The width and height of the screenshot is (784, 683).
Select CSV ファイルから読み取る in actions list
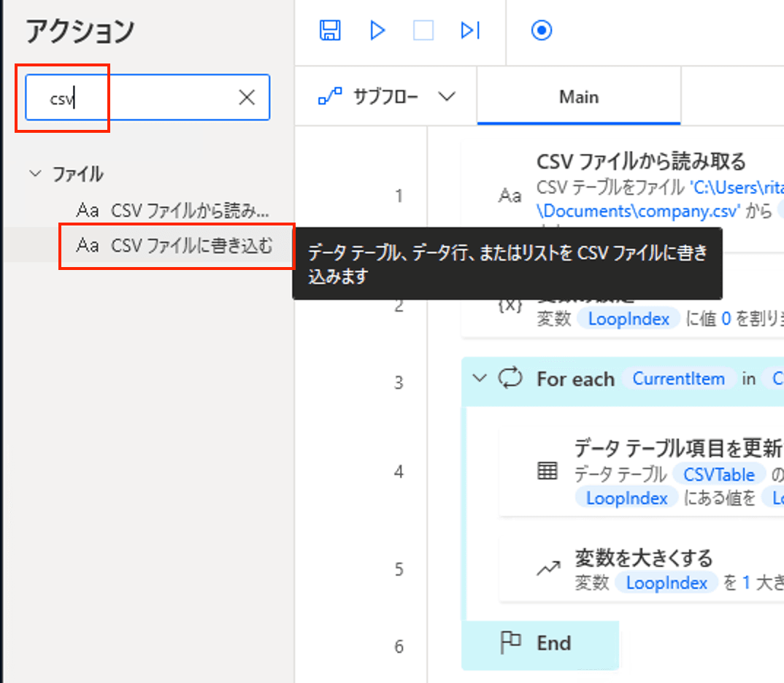coord(190,210)
